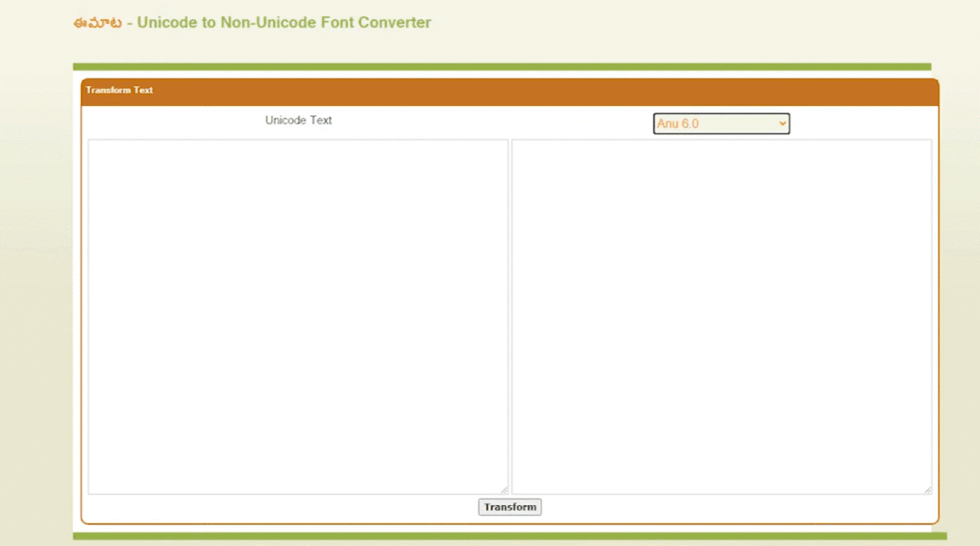Click empty space right of Transform button
980x546 pixels.
click(x=653, y=507)
